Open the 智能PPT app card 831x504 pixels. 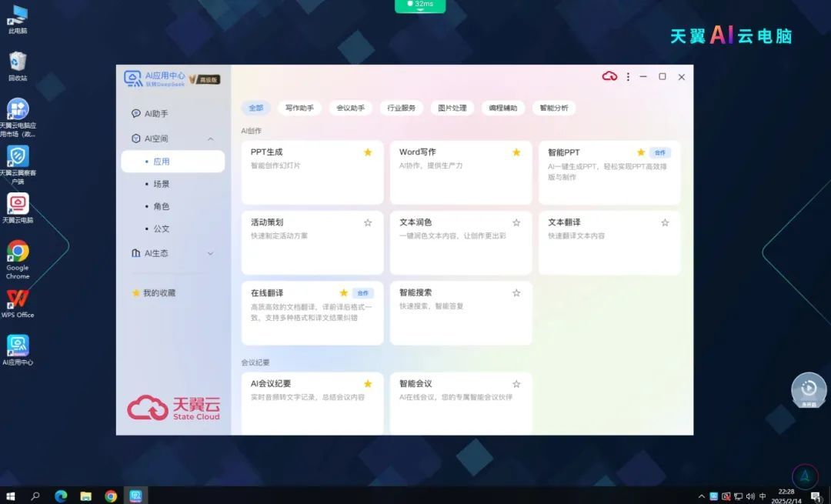point(609,172)
